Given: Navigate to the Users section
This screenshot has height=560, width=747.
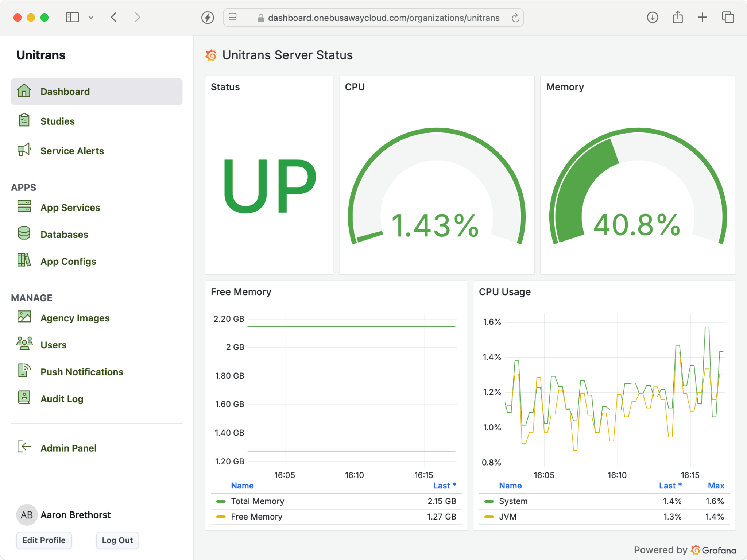Looking at the screenshot, I should tap(53, 344).
